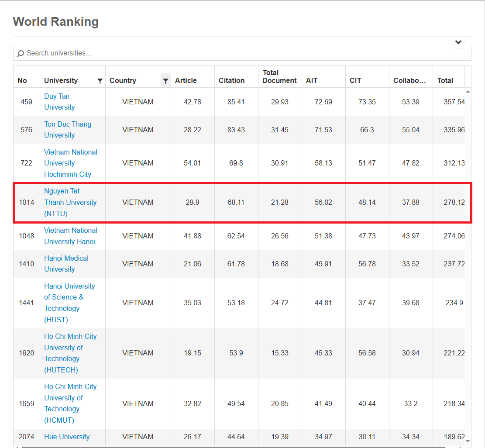
Task: Sort by the CIT column header
Action: [355, 80]
